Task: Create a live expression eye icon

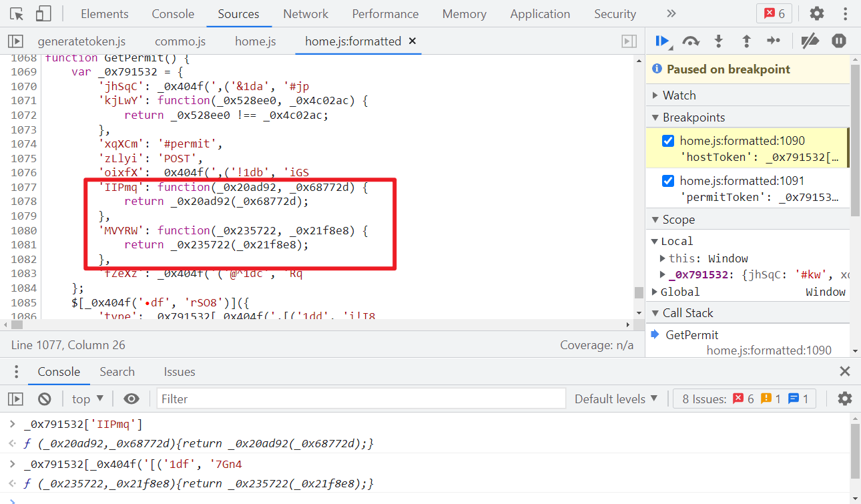Action: [x=131, y=399]
